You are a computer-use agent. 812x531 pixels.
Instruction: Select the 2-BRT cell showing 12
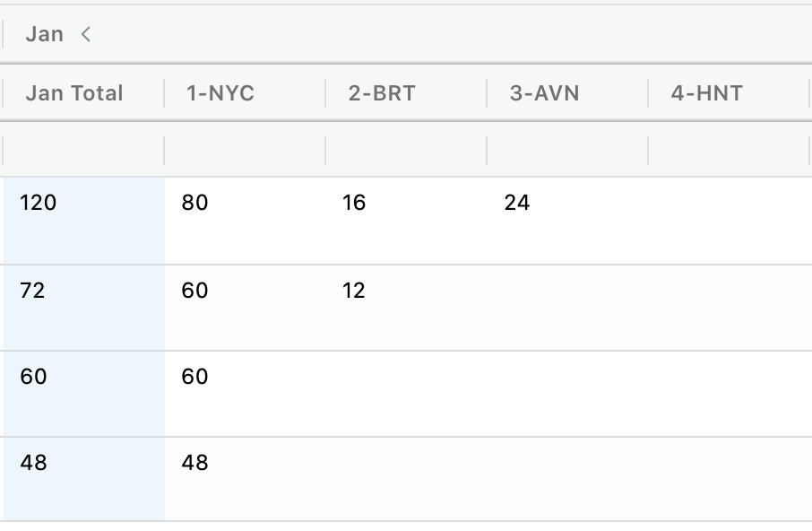coord(354,292)
